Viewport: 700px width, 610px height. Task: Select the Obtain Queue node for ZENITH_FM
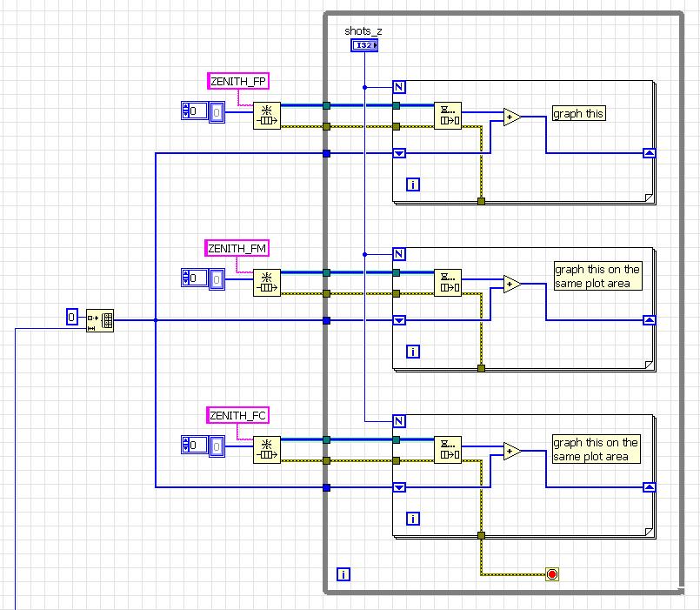coord(267,283)
